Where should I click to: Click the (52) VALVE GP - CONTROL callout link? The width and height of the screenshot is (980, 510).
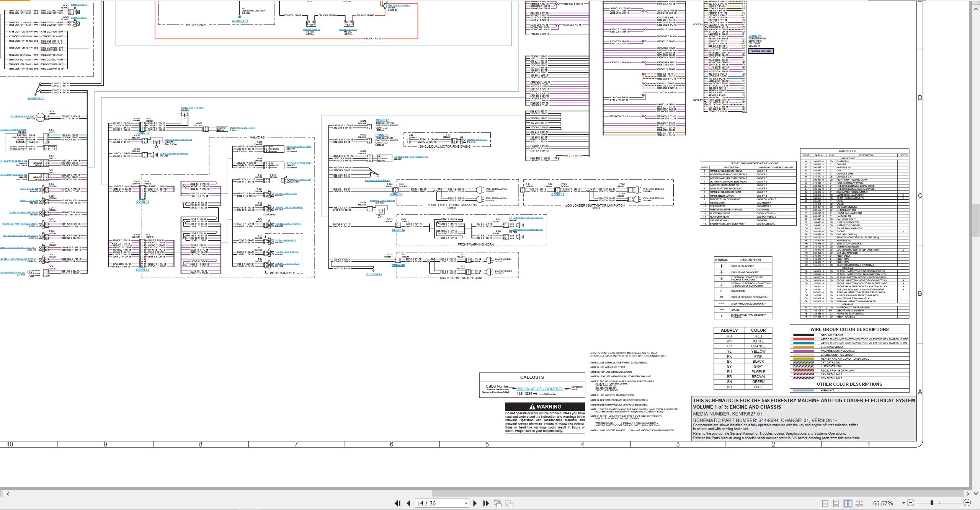point(540,389)
